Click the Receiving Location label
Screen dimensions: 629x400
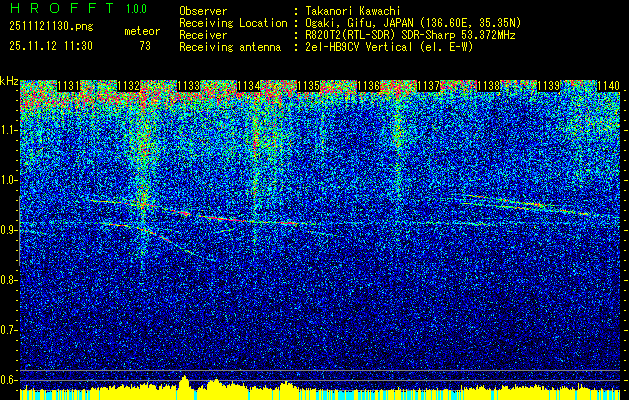coord(233,23)
